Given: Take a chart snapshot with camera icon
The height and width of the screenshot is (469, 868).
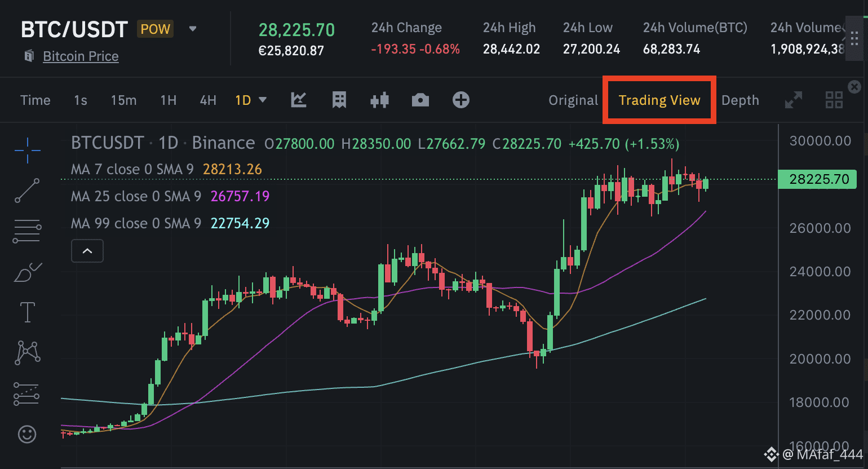Looking at the screenshot, I should (420, 100).
